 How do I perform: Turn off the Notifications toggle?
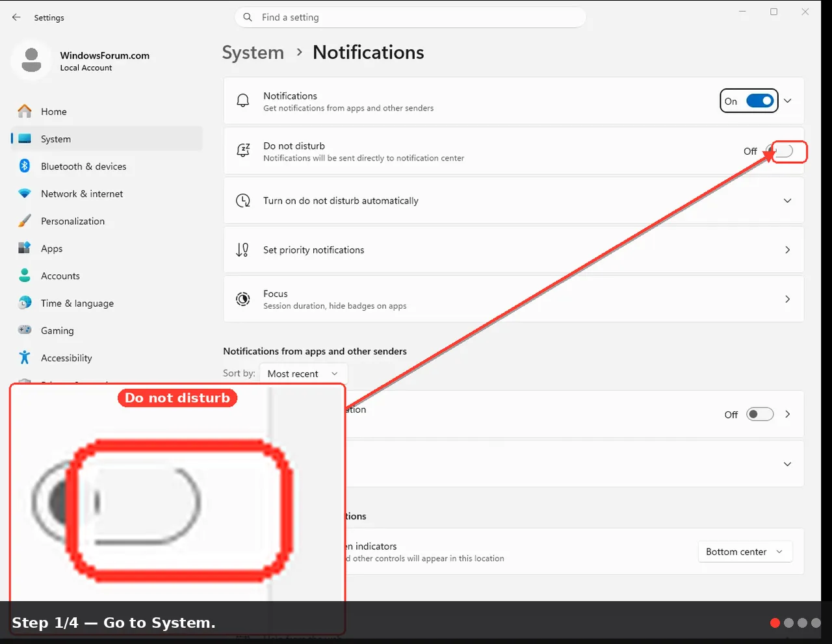pos(759,101)
